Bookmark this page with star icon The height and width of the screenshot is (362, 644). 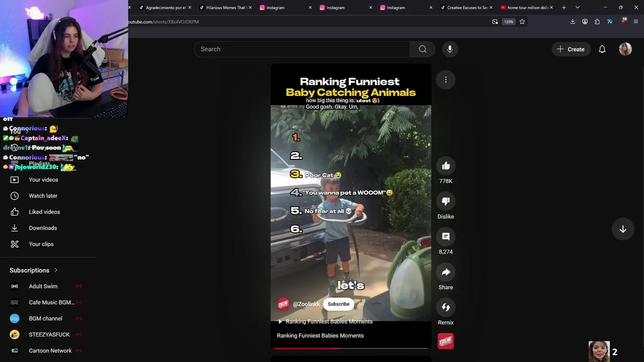point(522,22)
